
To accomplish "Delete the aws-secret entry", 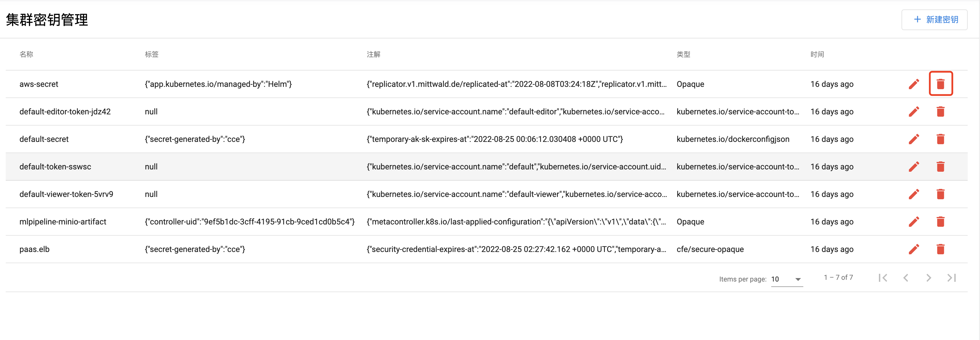I will [x=940, y=84].
